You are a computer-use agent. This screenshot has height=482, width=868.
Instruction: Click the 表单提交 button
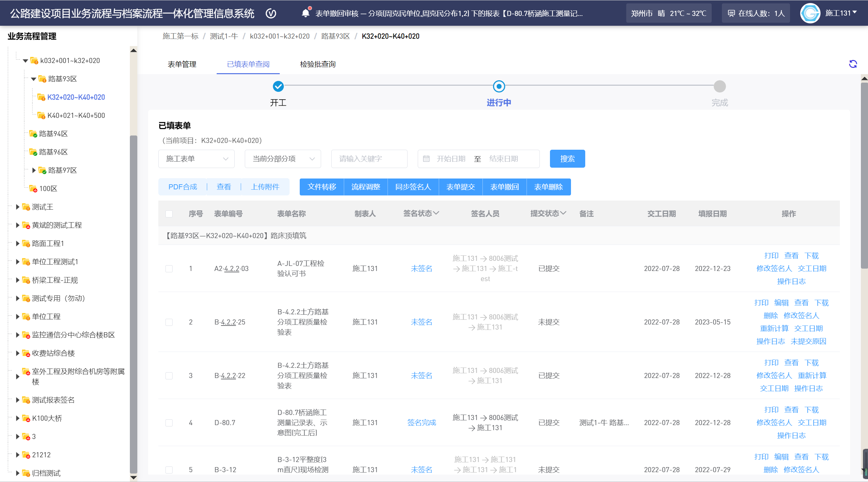click(461, 187)
